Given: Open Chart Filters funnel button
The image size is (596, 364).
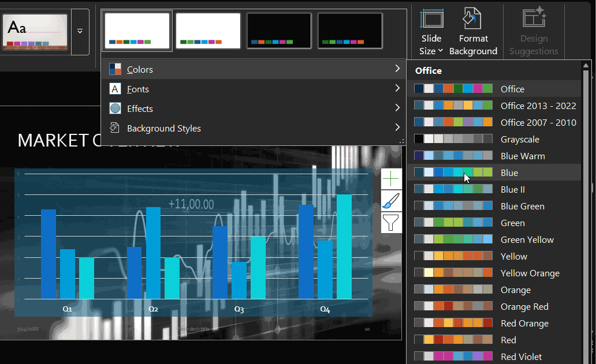Looking at the screenshot, I should [391, 222].
